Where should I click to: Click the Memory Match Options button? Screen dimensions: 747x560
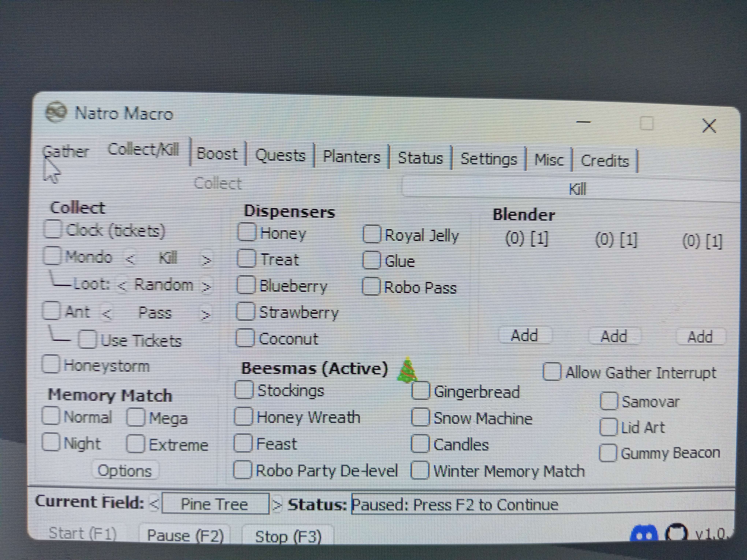124,471
